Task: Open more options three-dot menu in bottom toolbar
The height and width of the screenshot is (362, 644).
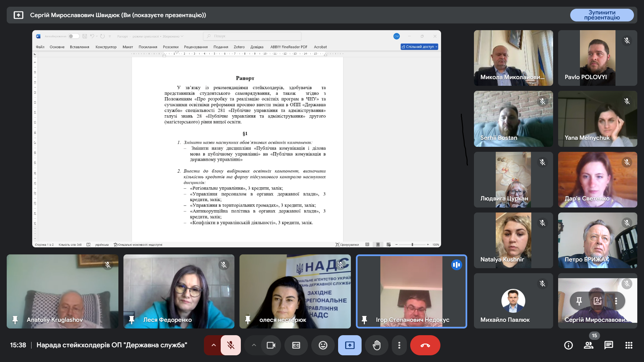Action: [x=399, y=345]
